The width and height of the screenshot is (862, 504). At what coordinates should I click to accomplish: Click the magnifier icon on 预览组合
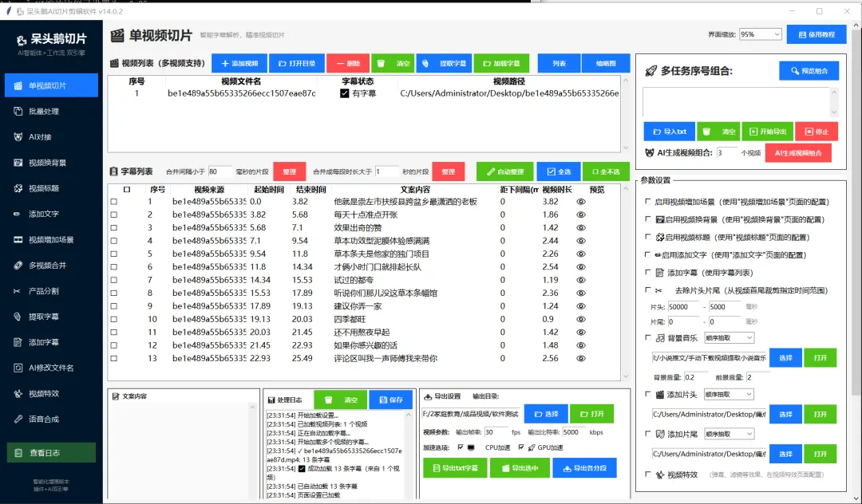pos(795,71)
